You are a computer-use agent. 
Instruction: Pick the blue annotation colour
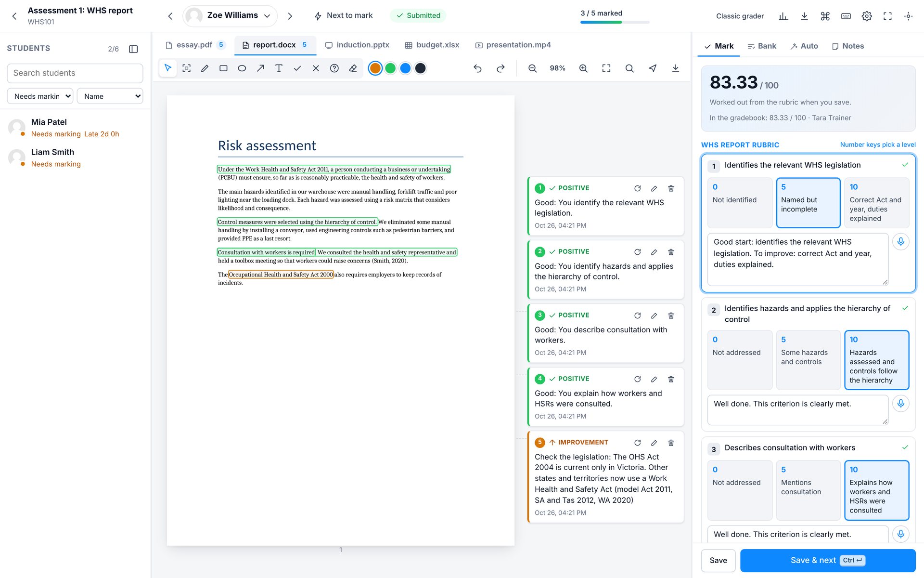click(x=405, y=68)
